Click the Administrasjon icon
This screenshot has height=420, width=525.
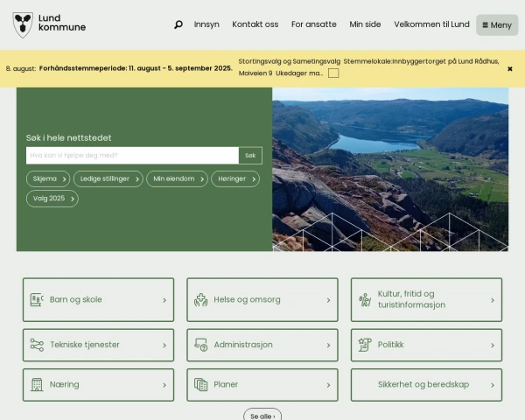coord(200,345)
